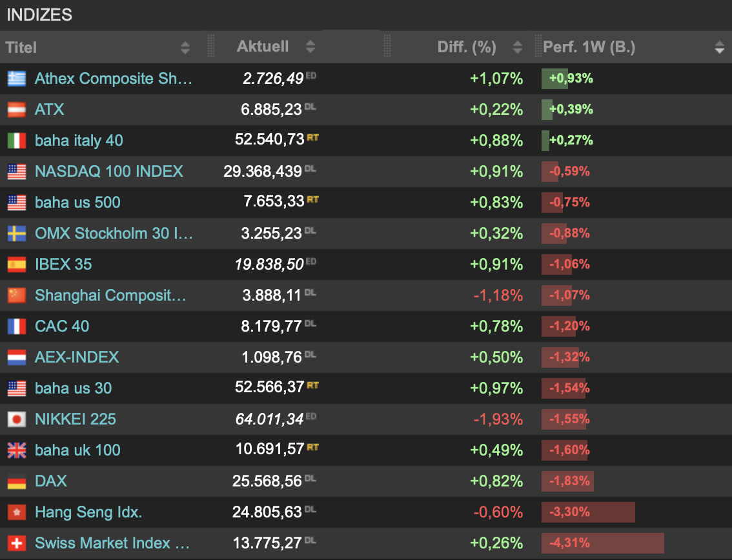This screenshot has height=560, width=732.
Task: Sort the table by the Titel column arrows
Action: (x=185, y=47)
